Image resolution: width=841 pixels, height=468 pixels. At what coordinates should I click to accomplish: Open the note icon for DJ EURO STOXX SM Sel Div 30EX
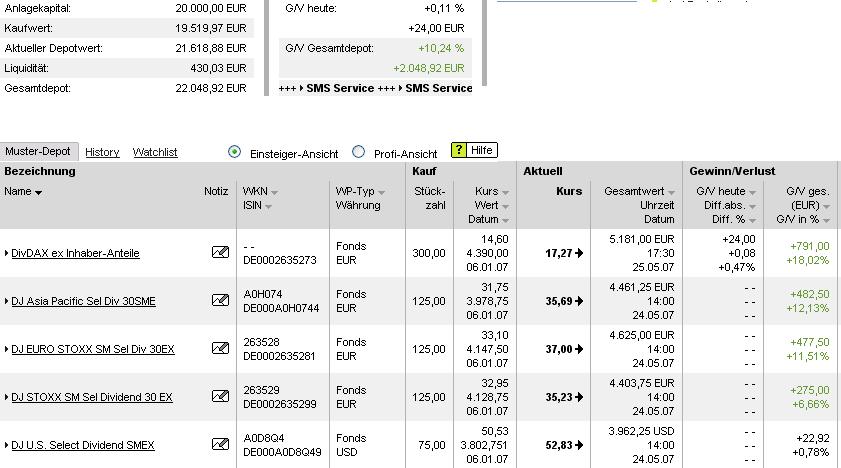[x=220, y=348]
